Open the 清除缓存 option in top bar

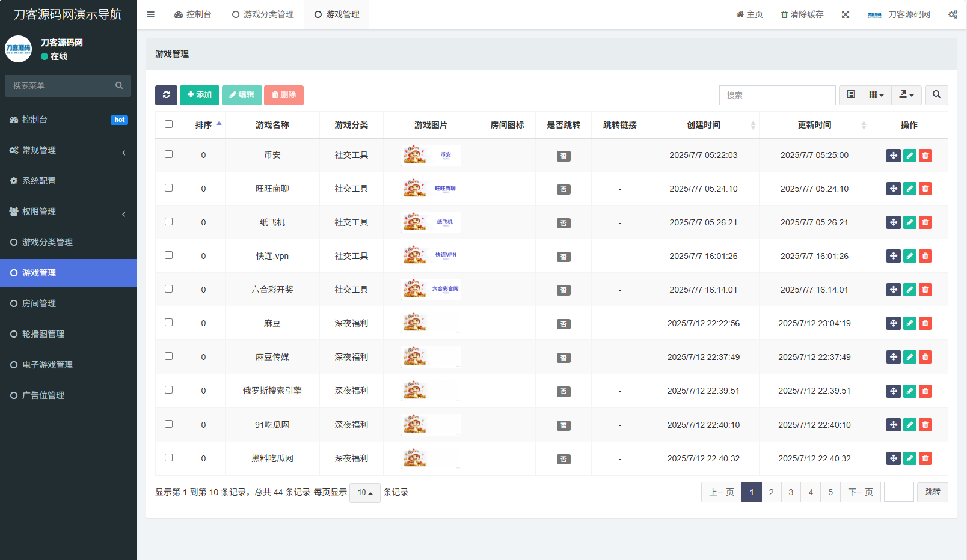(802, 14)
